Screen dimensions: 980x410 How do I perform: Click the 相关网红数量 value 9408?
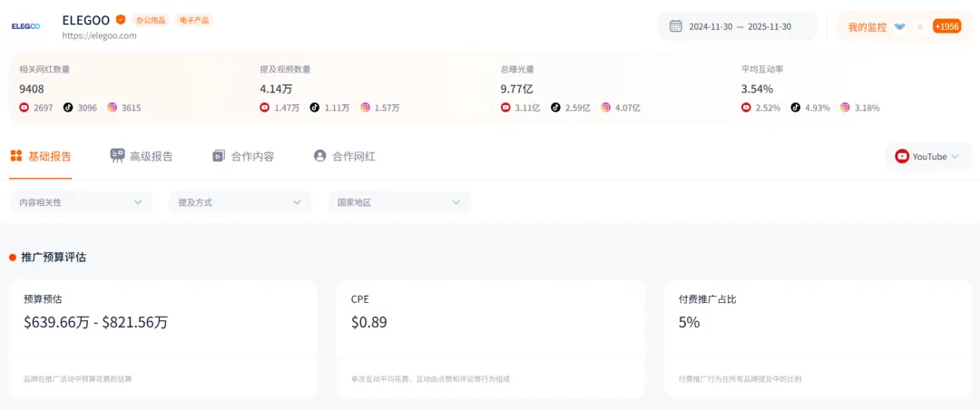coord(32,89)
